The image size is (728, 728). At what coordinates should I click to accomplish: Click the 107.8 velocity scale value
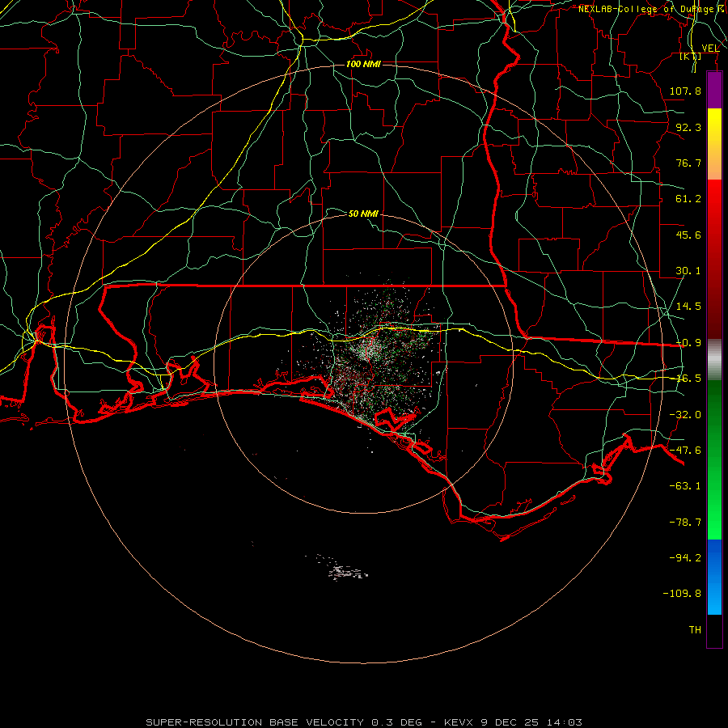[685, 91]
